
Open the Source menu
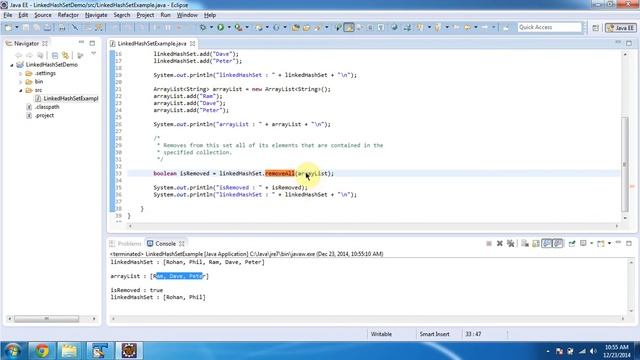point(43,15)
